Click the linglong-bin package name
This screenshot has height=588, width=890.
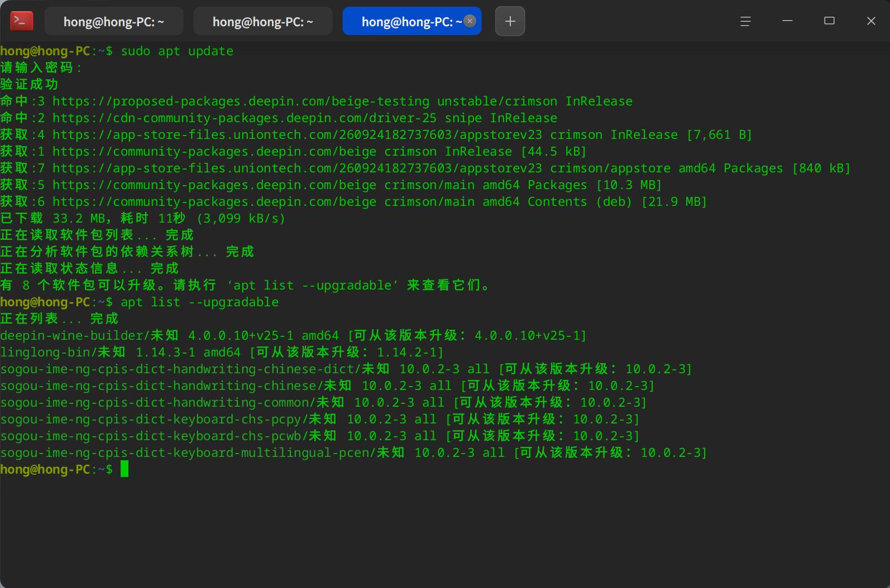45,352
